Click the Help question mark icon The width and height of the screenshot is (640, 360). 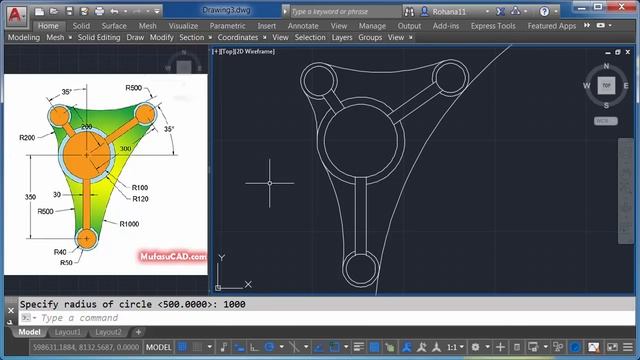pyautogui.click(x=544, y=11)
